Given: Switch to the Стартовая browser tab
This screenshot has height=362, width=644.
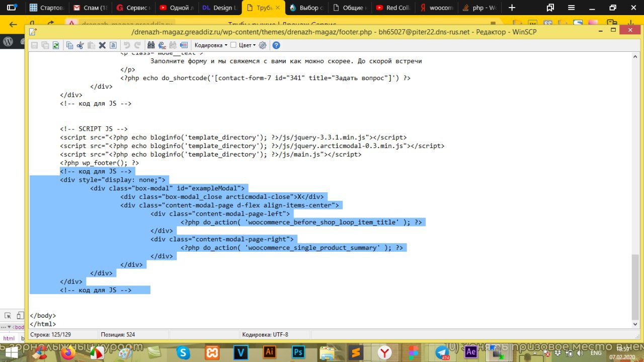Looking at the screenshot, I should pyautogui.click(x=47, y=8).
